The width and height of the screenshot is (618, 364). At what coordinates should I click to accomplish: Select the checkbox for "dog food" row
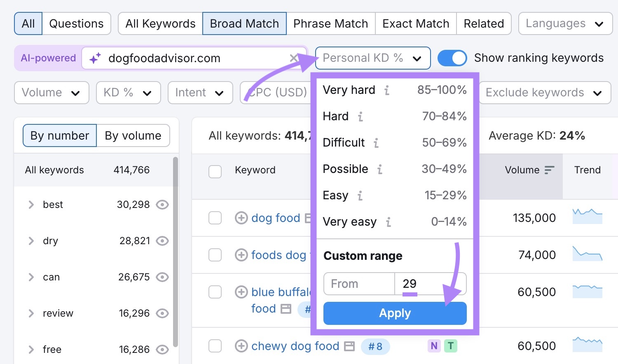[215, 218]
